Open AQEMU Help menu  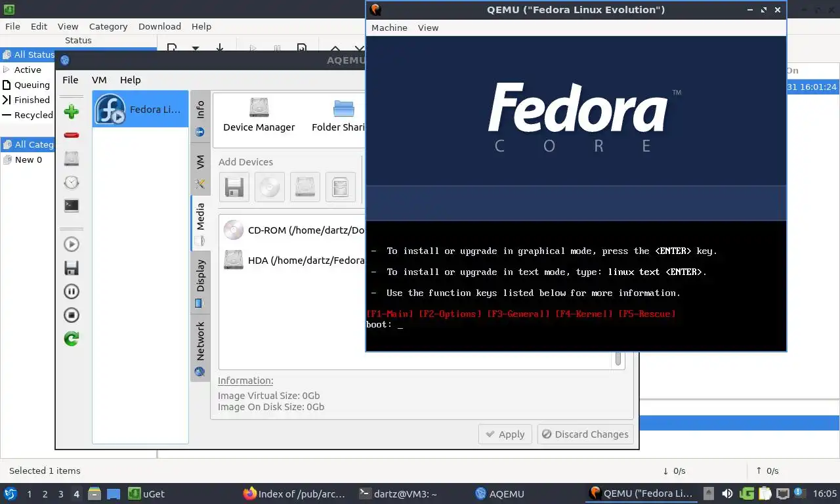pos(130,79)
